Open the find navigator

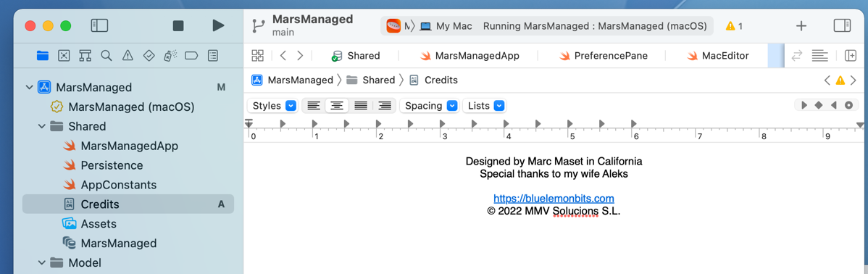click(x=107, y=55)
